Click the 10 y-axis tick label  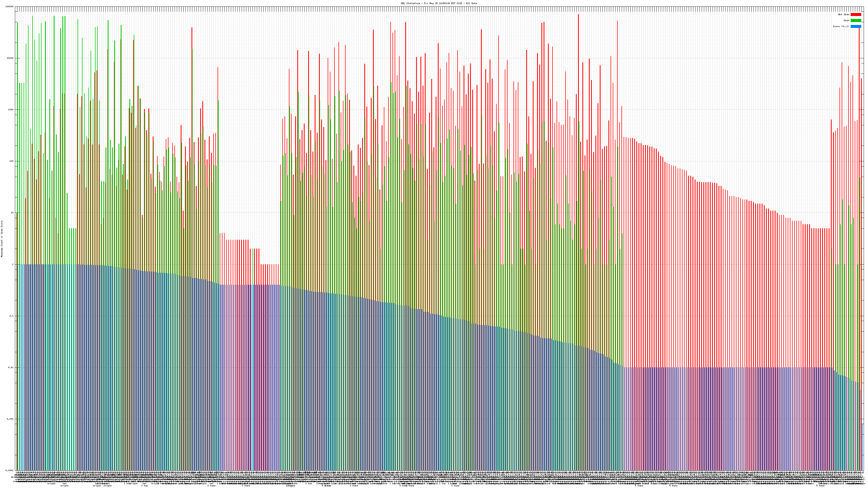(x=12, y=213)
